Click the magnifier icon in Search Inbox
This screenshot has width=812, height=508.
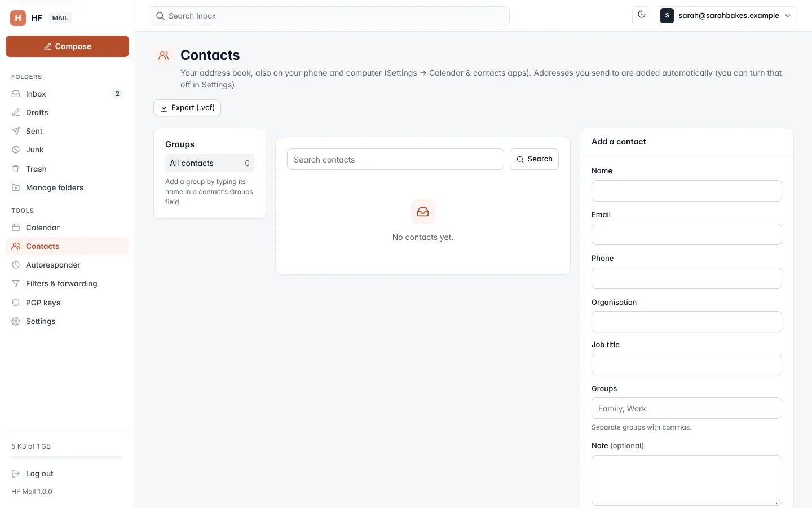(160, 16)
